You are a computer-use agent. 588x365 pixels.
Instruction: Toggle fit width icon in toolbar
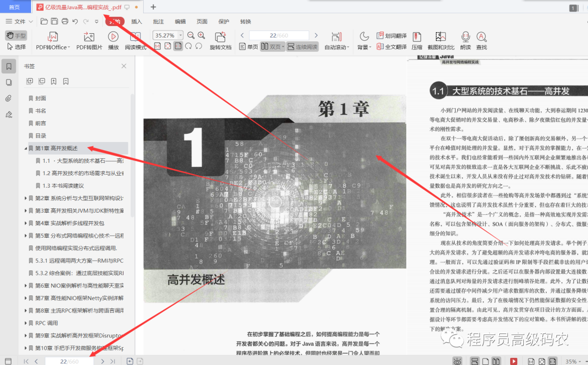click(x=178, y=46)
